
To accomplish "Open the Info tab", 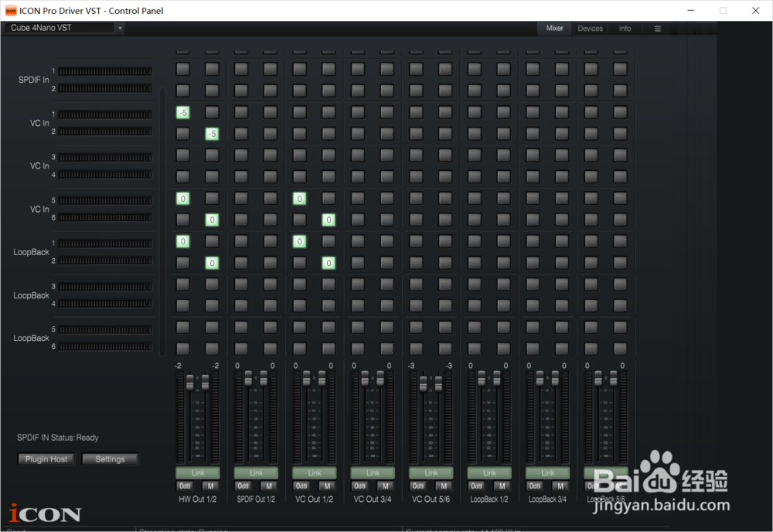I will pyautogui.click(x=625, y=29).
